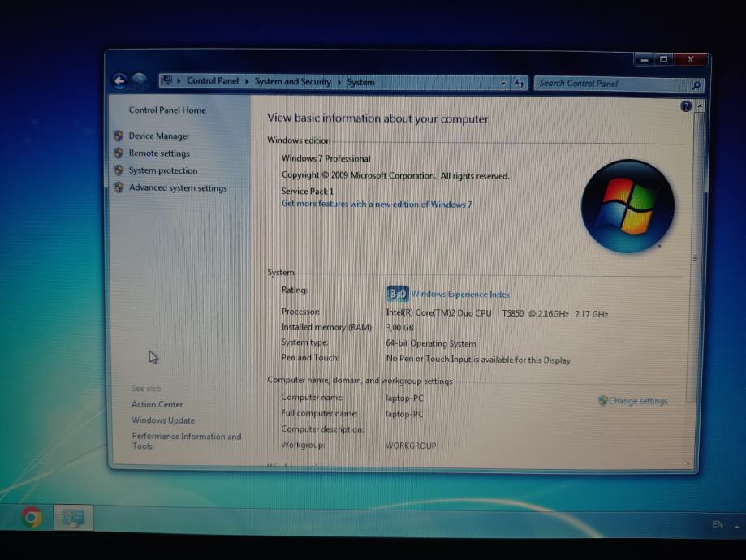This screenshot has height=560, width=746.
Task: Close the System window
Action: click(x=690, y=59)
